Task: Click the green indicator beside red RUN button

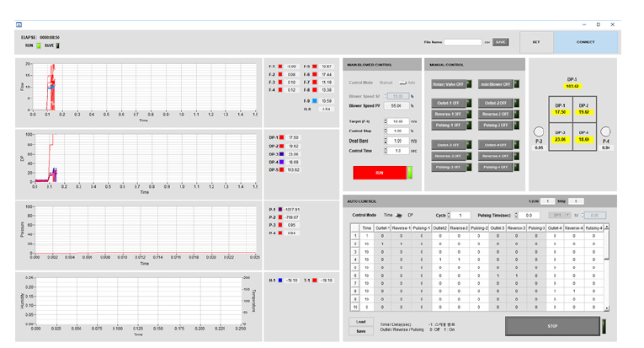Action: (x=410, y=172)
